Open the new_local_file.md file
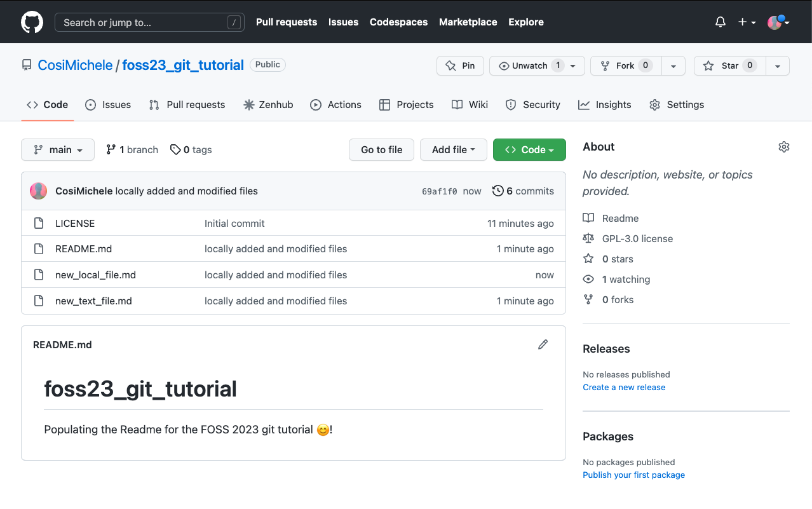 pos(95,275)
